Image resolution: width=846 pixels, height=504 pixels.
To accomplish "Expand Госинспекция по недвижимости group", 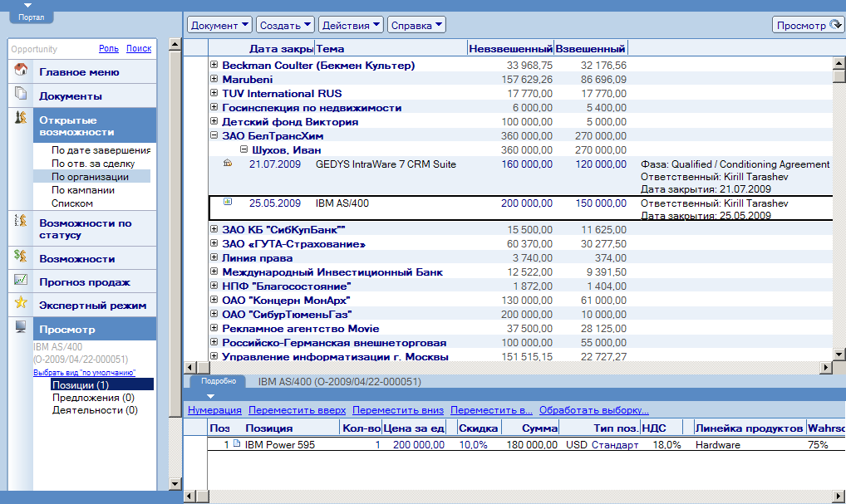I will click(x=214, y=107).
